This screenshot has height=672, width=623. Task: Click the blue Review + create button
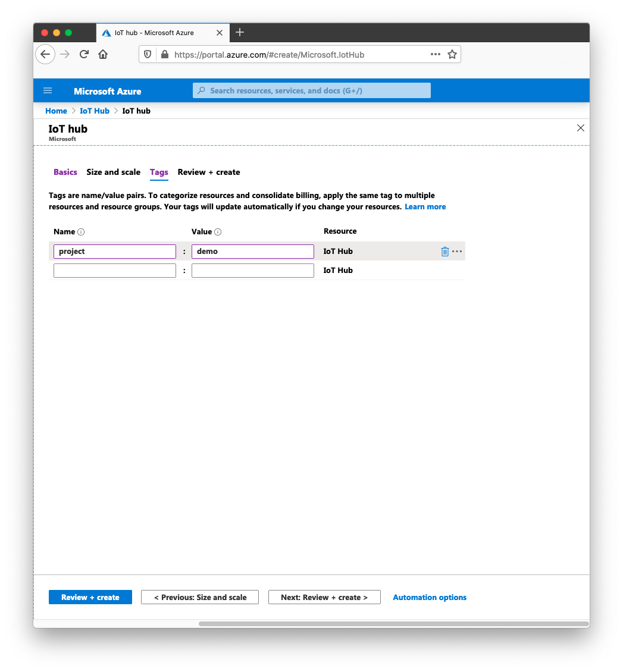[90, 597]
